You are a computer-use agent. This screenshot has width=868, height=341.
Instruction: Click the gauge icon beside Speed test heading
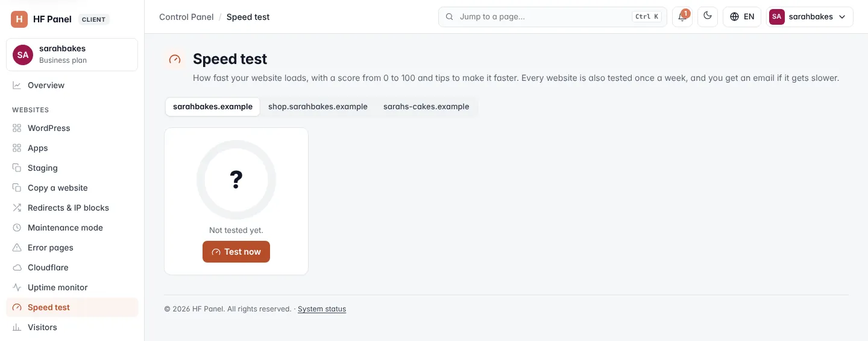coord(175,59)
